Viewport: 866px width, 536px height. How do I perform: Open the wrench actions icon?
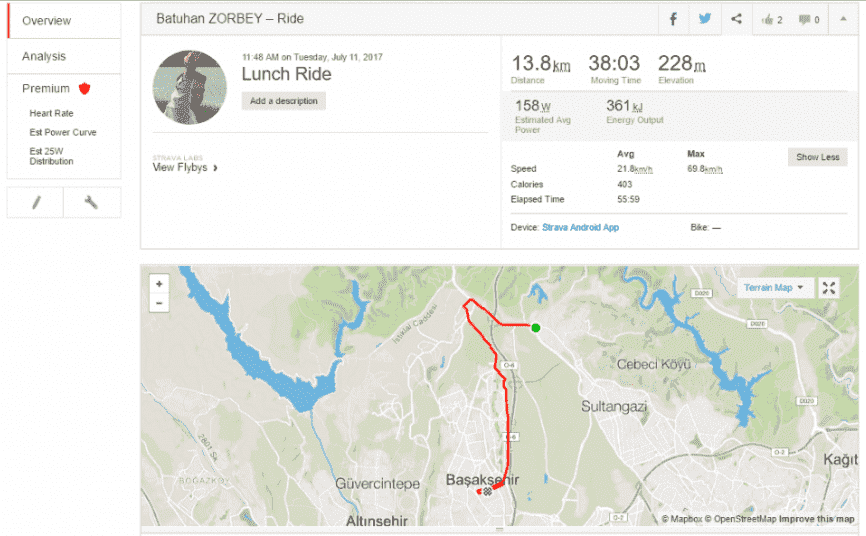click(x=91, y=202)
